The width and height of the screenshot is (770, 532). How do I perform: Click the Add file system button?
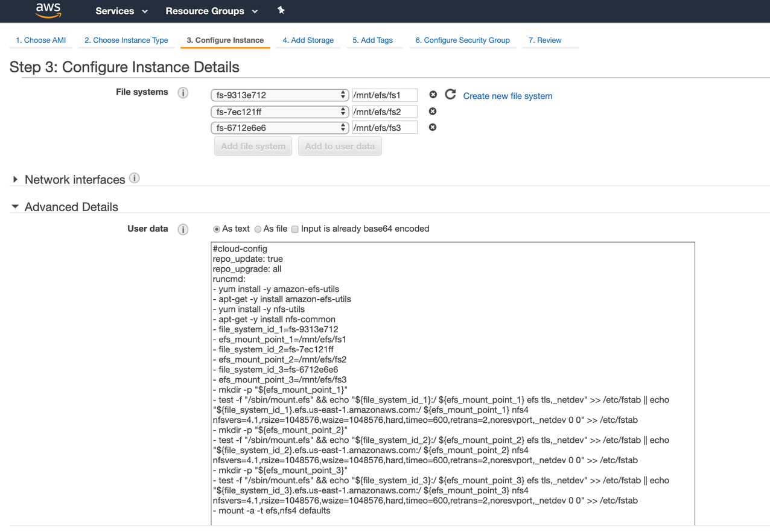pyautogui.click(x=252, y=145)
